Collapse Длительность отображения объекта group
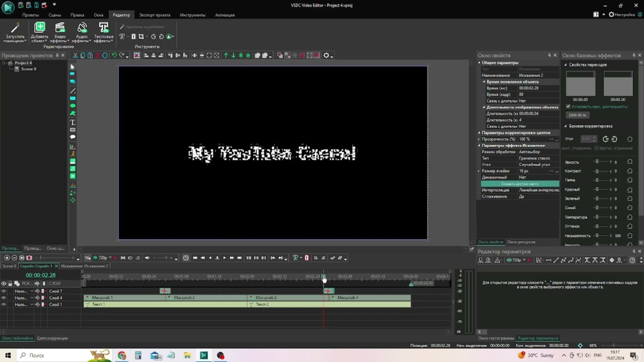Viewport: 644px width, 362px height. 484,107
